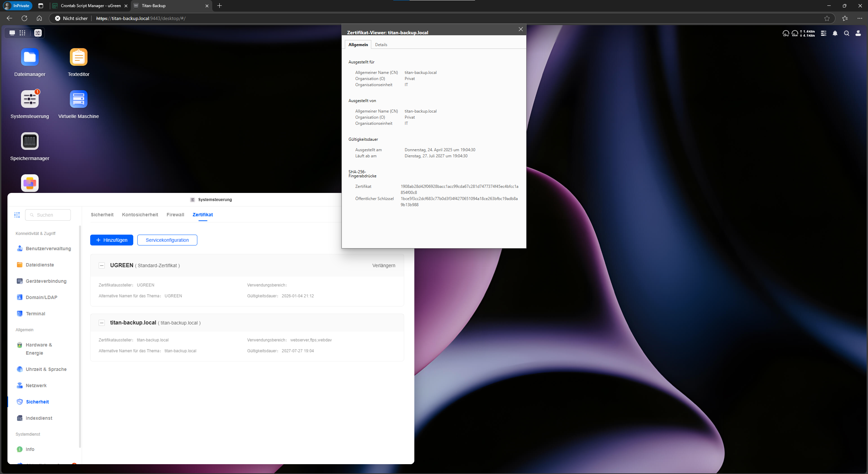Switch to the Crontab Script Manager tab
This screenshot has height=474, width=868.
click(x=91, y=6)
